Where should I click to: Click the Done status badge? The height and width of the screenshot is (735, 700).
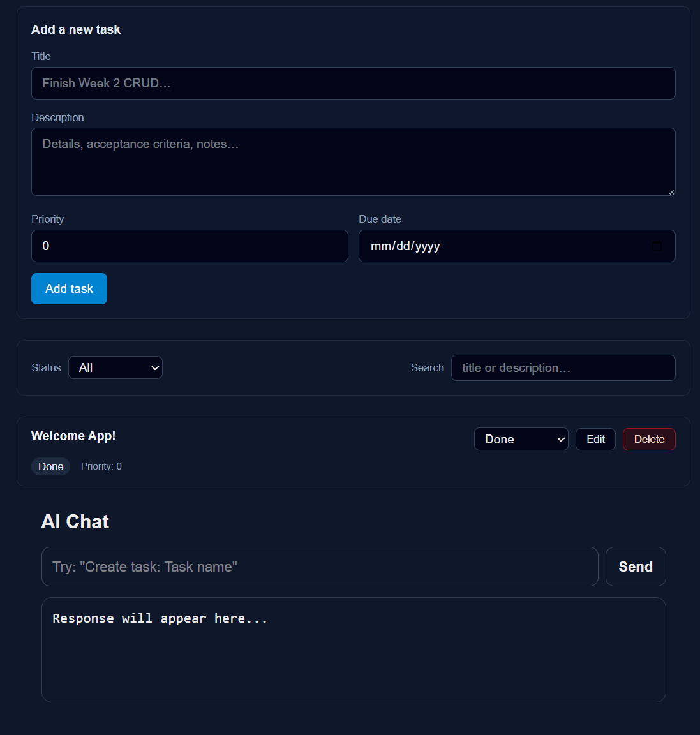pos(50,466)
